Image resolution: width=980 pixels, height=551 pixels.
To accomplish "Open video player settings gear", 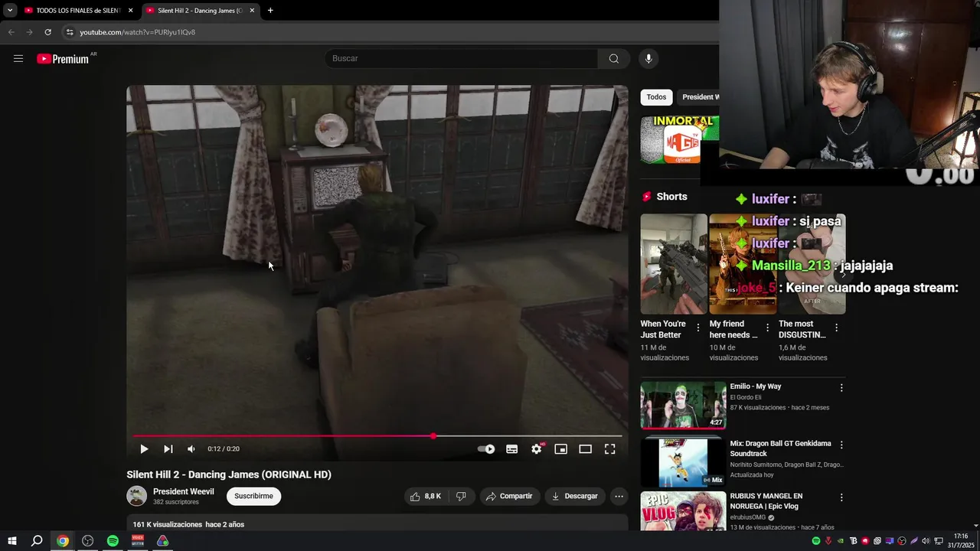I will pos(537,449).
